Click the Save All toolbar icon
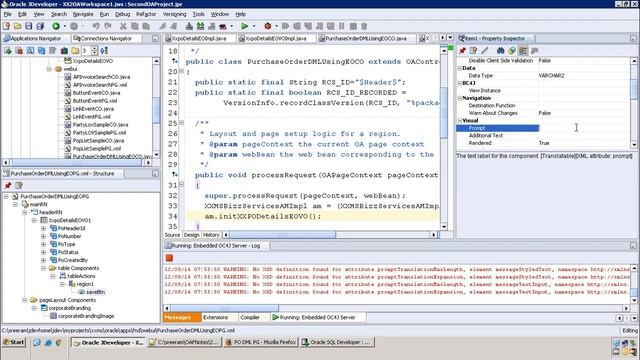The height and width of the screenshot is (360, 640). pos(40,26)
